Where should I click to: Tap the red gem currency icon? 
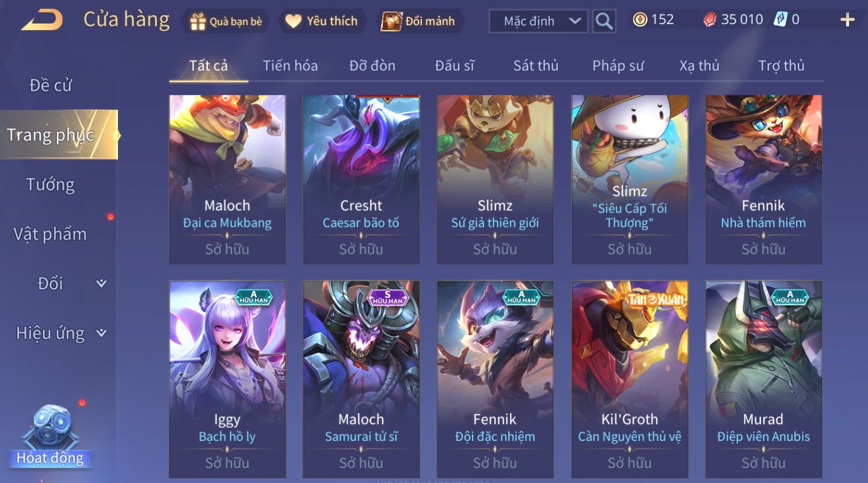pyautogui.click(x=710, y=20)
